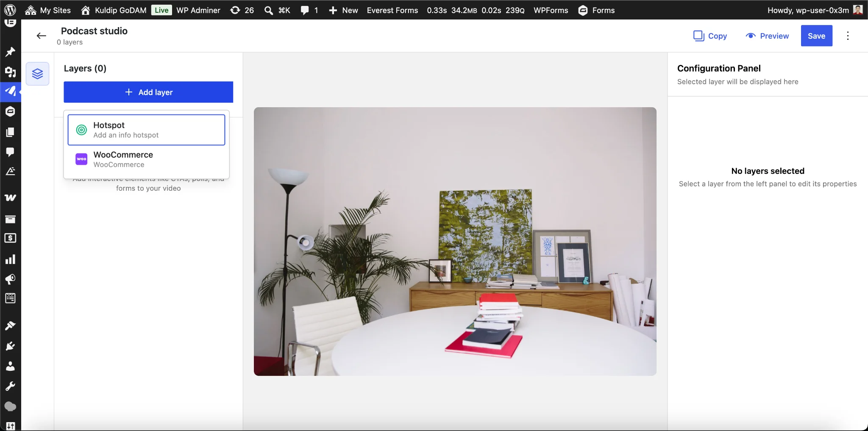This screenshot has height=431, width=868.
Task: Open the Analytics bar chart sidebar icon
Action: 10,259
